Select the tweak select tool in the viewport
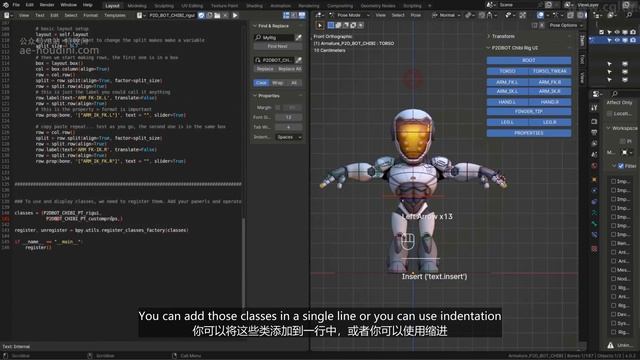 [x=320, y=25]
